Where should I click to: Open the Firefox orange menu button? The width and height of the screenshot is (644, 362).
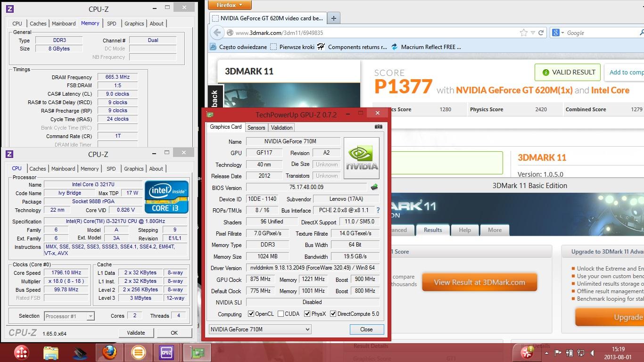point(229,5)
